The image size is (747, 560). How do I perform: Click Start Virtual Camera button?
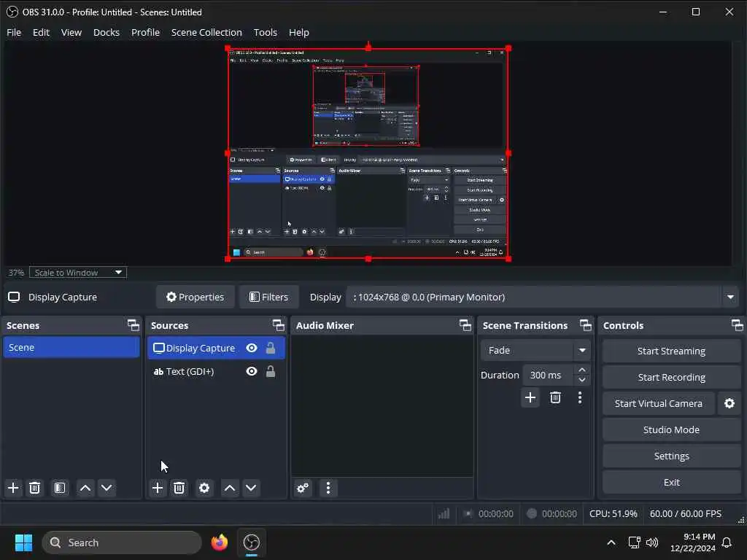click(659, 403)
